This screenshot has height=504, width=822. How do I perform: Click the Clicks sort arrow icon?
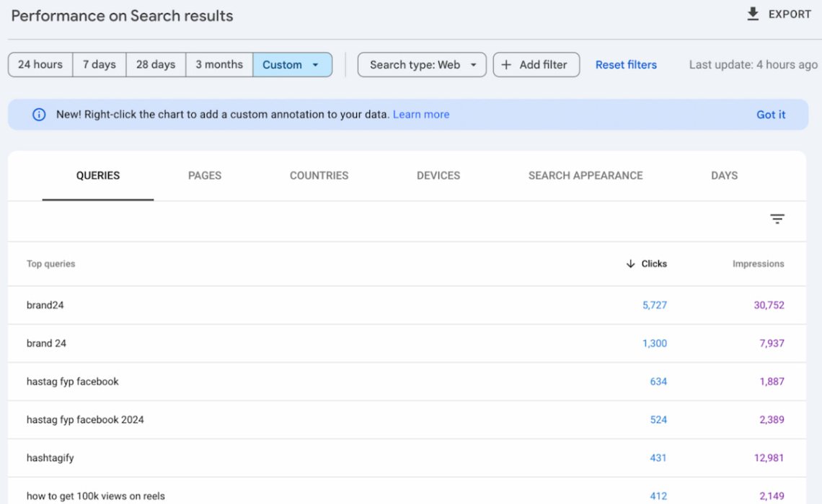(630, 264)
